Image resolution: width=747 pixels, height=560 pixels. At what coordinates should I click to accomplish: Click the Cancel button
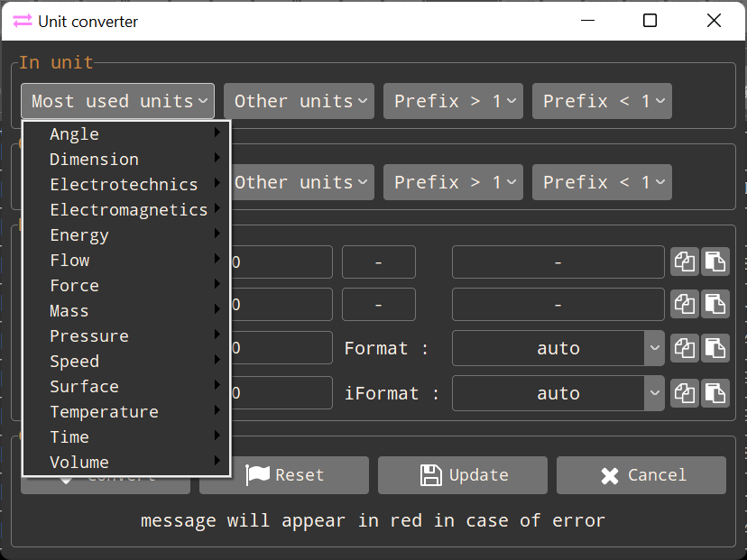coord(641,475)
